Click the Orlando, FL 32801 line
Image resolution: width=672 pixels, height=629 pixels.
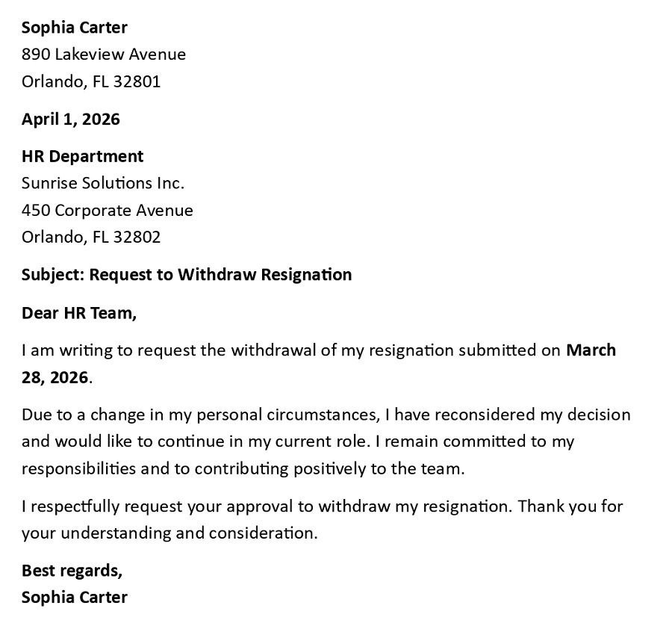(x=90, y=81)
